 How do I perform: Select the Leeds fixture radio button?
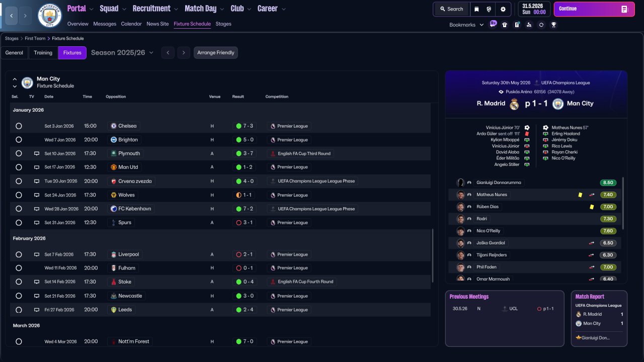click(19, 310)
